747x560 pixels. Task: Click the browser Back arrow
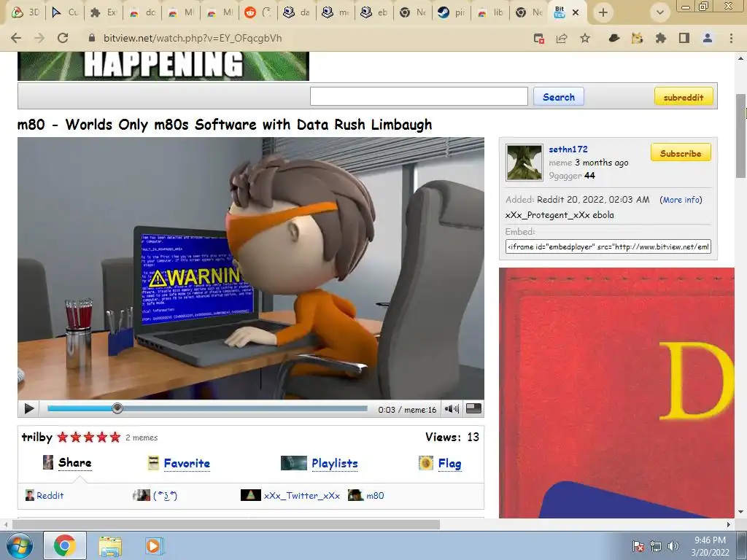tap(16, 38)
